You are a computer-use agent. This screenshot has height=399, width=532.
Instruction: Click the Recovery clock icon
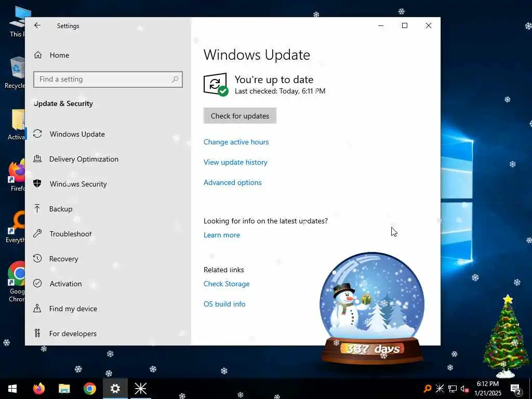coord(37,259)
